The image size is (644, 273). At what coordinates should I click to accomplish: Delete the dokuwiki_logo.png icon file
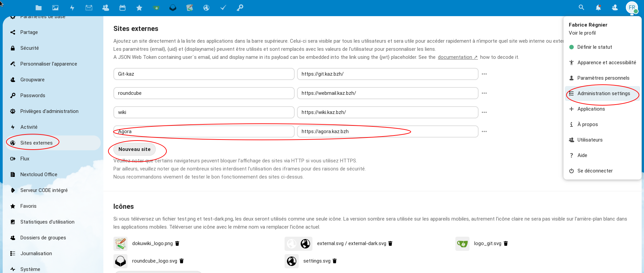click(178, 243)
